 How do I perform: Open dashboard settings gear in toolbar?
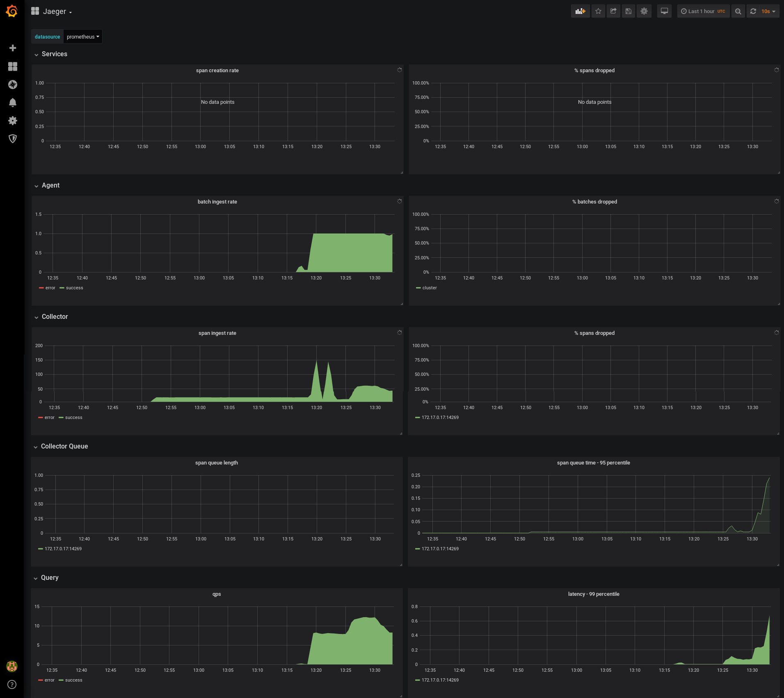pos(644,11)
